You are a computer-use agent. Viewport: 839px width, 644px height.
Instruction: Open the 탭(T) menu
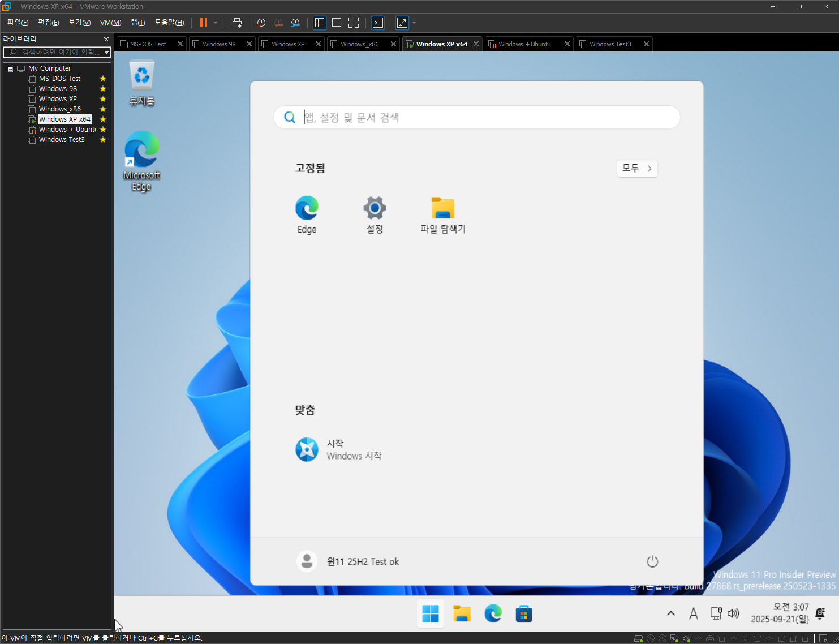click(138, 23)
